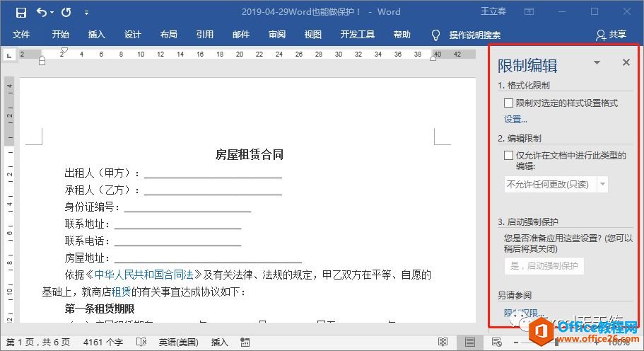Click the lightbulb Tell Me search icon
644x351 pixels.
pyautogui.click(x=435, y=35)
